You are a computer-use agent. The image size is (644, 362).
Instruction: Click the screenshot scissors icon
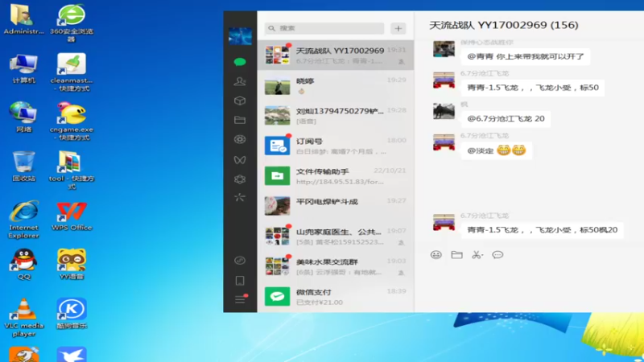point(477,255)
